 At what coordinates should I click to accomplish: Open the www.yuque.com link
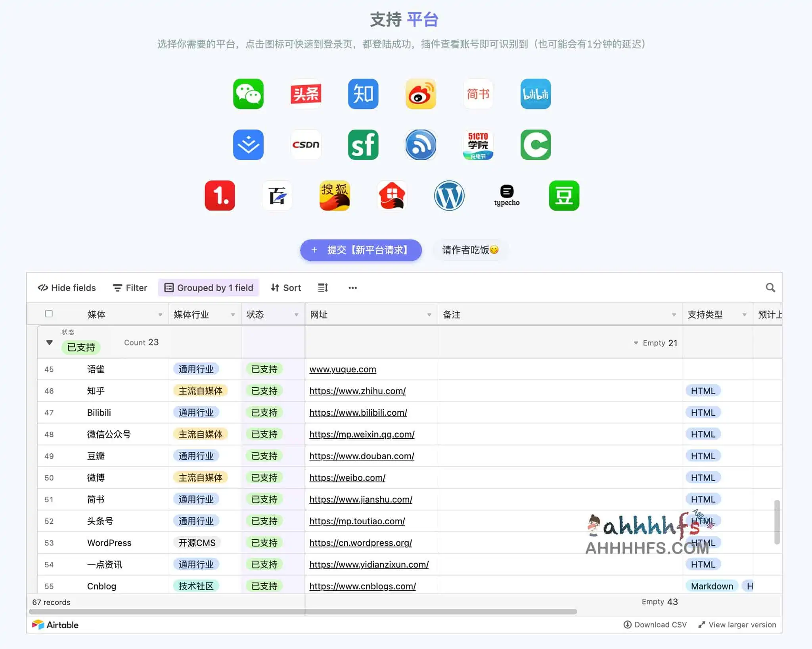click(343, 369)
